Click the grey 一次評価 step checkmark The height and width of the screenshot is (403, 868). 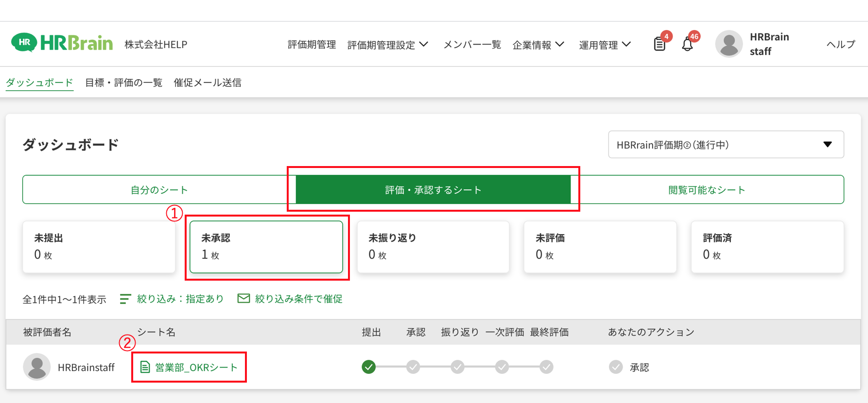pyautogui.click(x=502, y=367)
